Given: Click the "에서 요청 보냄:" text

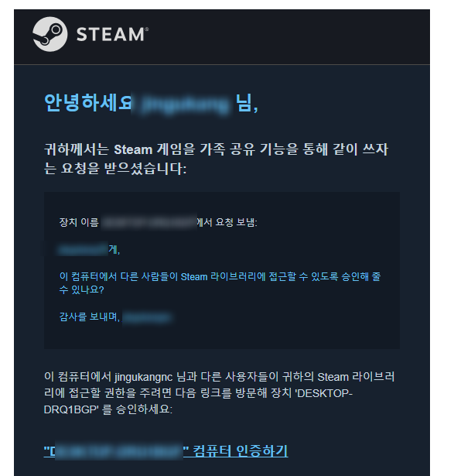Looking at the screenshot, I should pos(227,222).
